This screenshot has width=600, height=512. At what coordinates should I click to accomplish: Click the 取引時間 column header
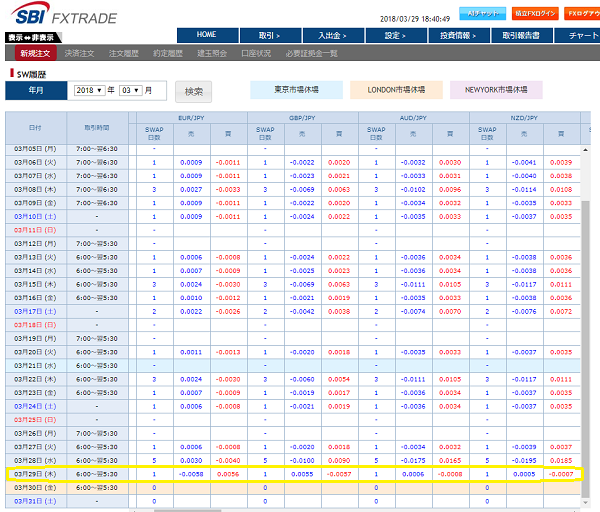[x=97, y=128]
